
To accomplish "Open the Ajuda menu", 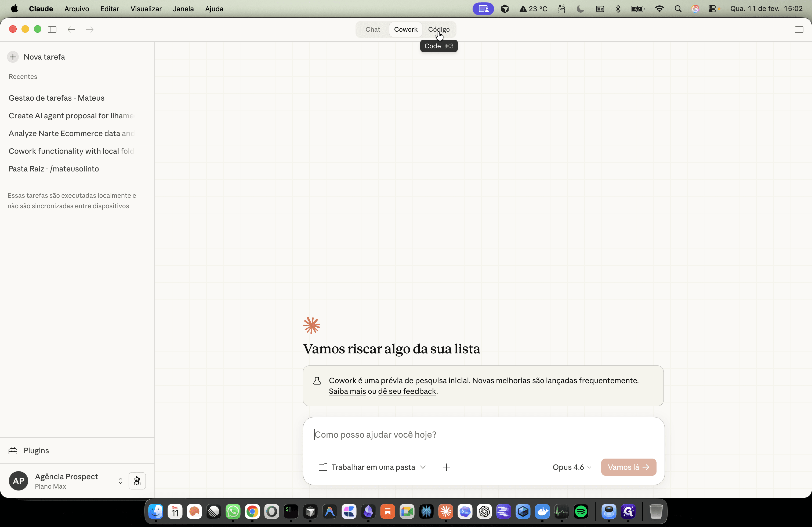I will 214,9.
